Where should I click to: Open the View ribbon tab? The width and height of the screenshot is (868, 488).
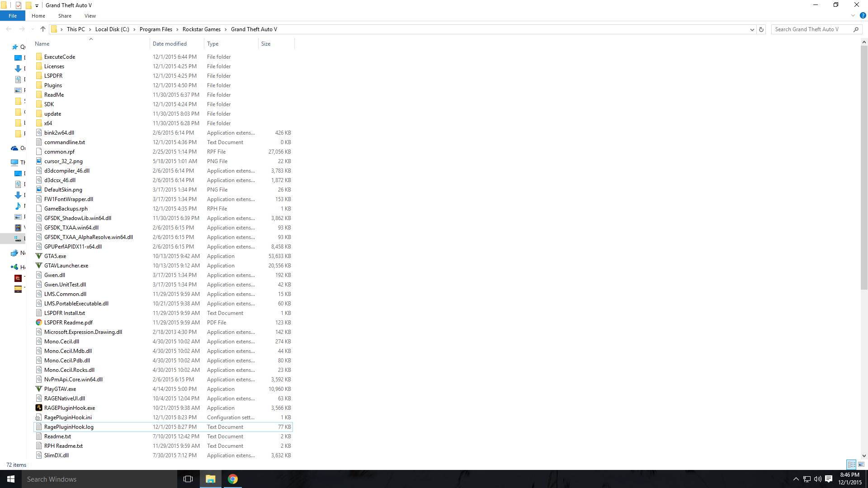pos(90,16)
